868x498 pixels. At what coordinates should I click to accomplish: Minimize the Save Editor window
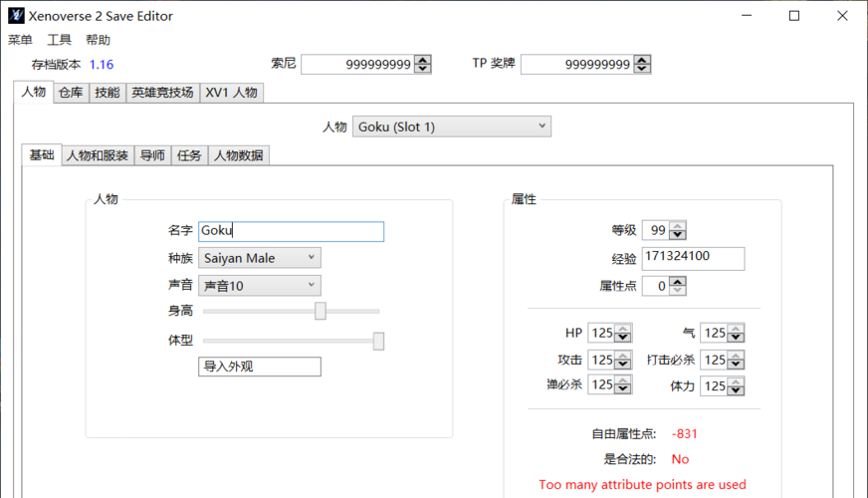747,16
